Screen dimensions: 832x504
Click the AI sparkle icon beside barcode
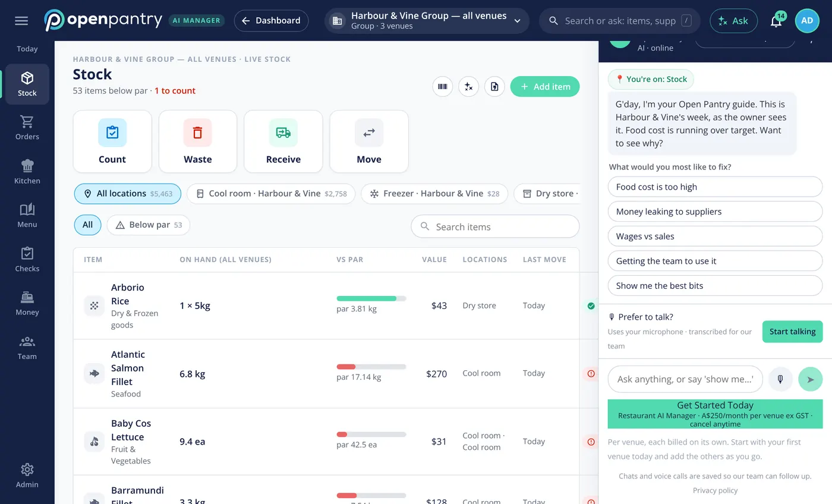(x=469, y=87)
